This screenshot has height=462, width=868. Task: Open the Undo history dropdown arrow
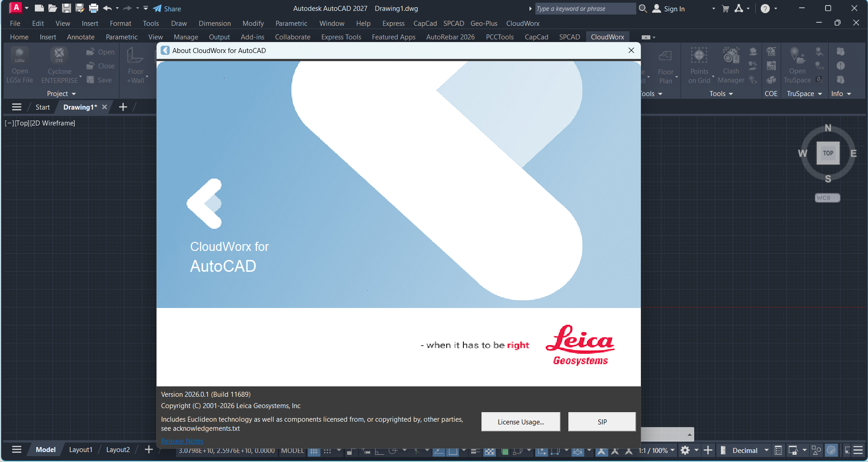(117, 8)
